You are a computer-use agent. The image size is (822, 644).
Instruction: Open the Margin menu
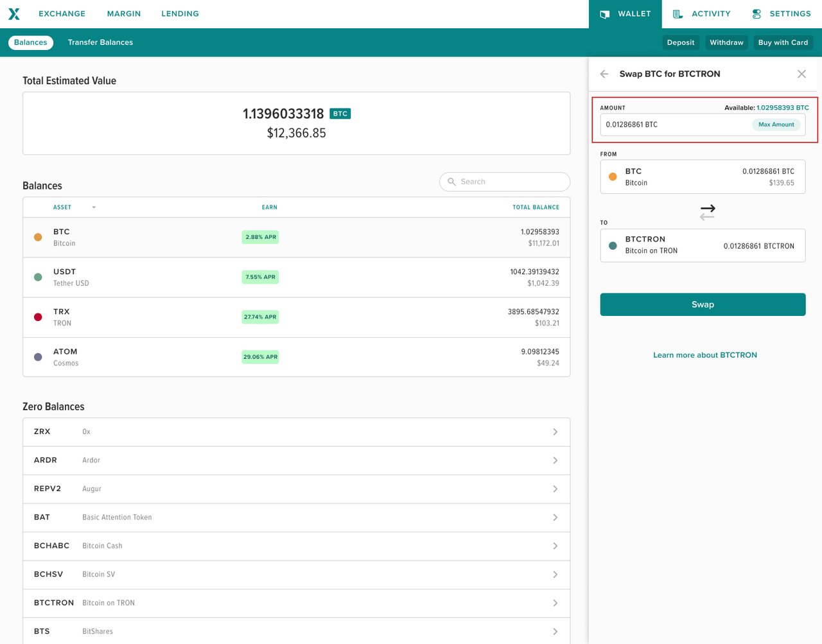[124, 13]
